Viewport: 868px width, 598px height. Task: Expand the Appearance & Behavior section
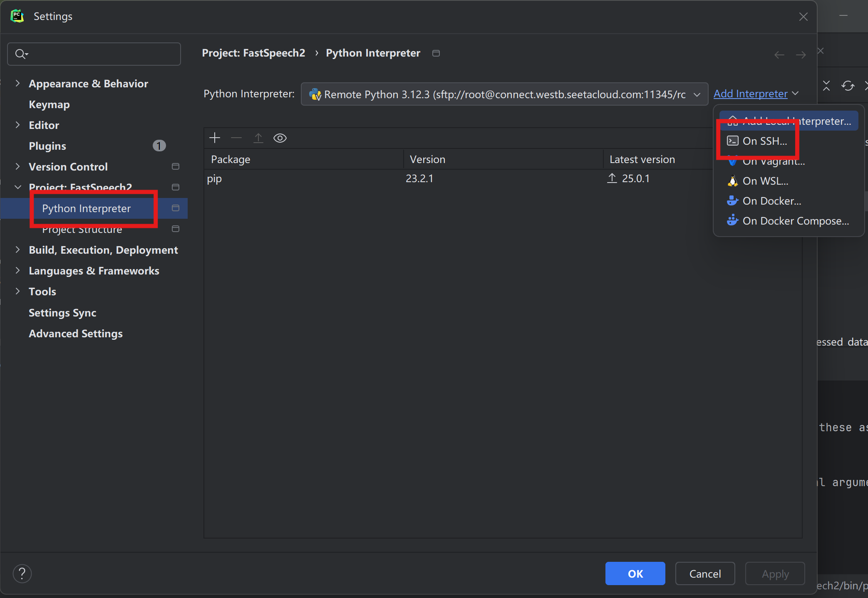[17, 84]
